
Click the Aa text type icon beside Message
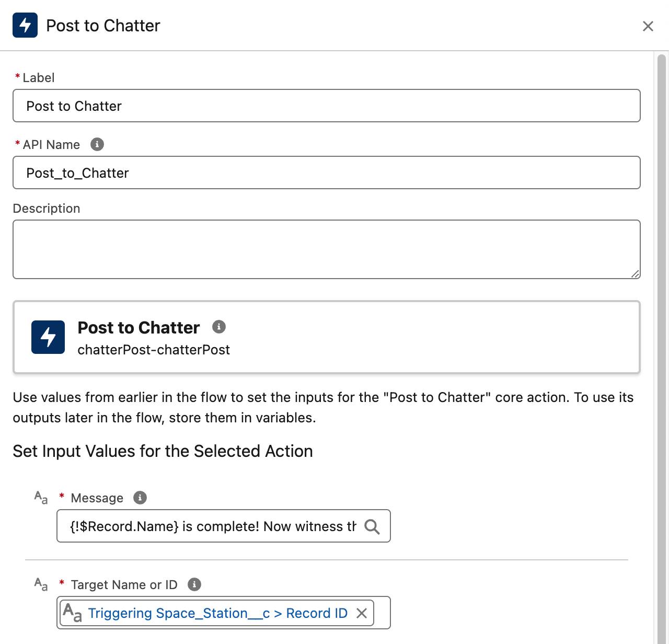tap(41, 497)
